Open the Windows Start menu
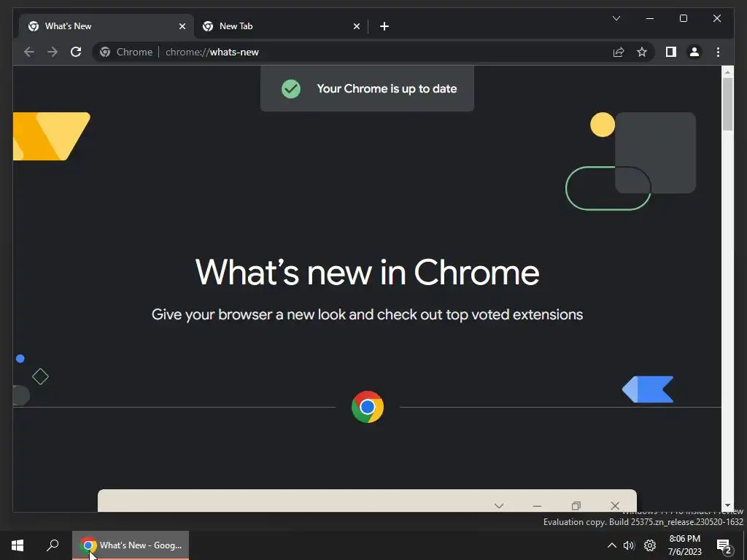This screenshot has height=560, width=747. 18,545
